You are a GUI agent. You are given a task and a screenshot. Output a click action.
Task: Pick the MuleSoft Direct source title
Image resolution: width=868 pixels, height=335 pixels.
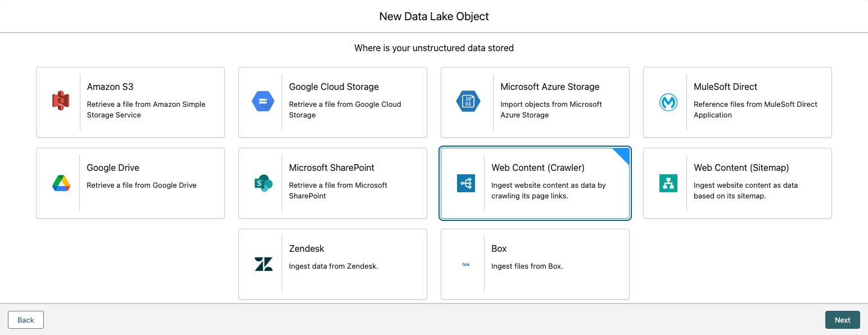(725, 87)
